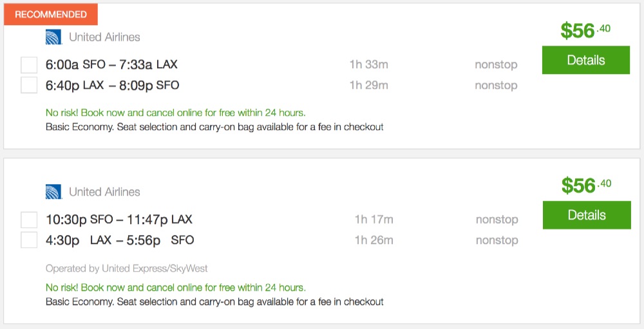
Task: Click the $56.40 price on second flight
Action: (x=585, y=185)
